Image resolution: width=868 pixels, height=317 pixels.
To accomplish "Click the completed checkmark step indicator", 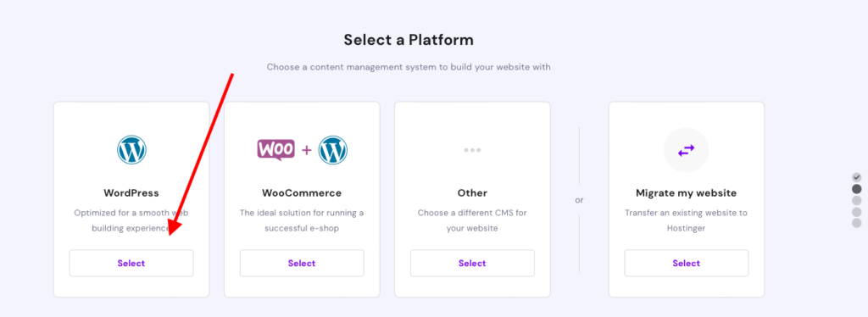I will coord(856,178).
